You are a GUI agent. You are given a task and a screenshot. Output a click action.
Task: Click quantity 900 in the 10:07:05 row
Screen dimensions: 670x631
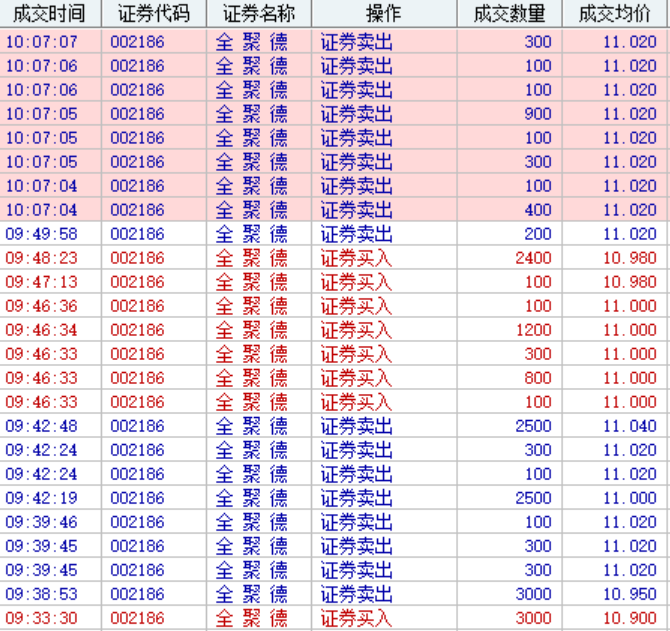pos(538,114)
